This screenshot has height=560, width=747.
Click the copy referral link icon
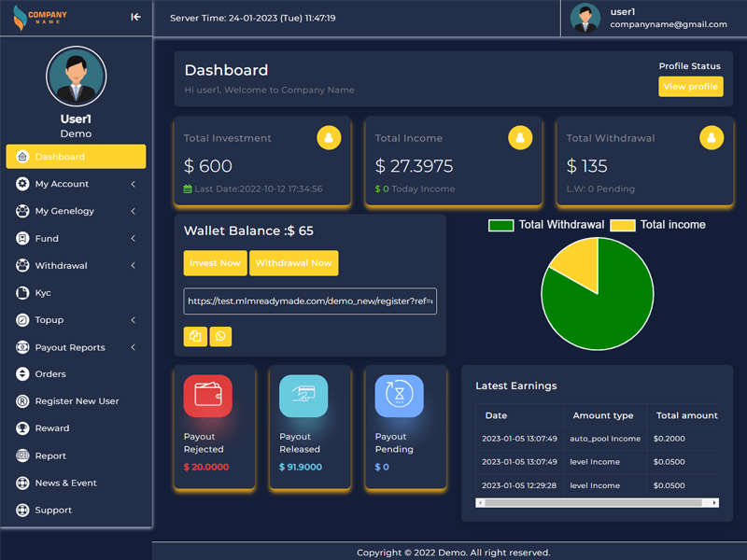click(195, 336)
